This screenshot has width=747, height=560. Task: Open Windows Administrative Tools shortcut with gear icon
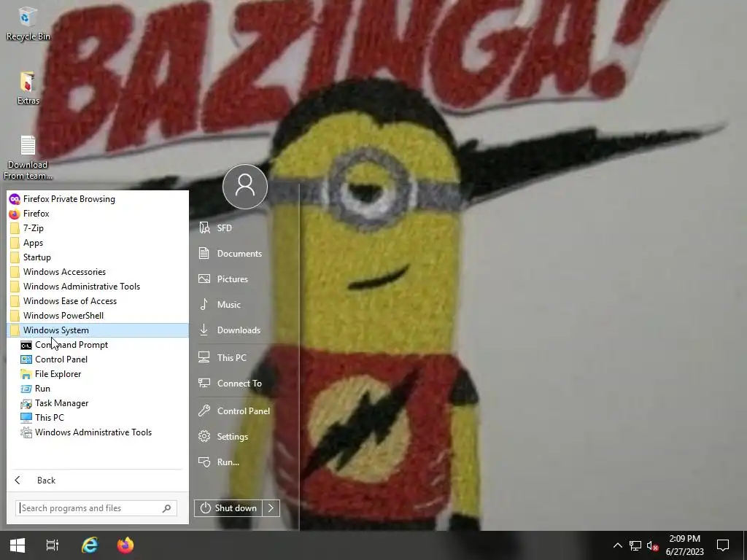(x=98, y=432)
